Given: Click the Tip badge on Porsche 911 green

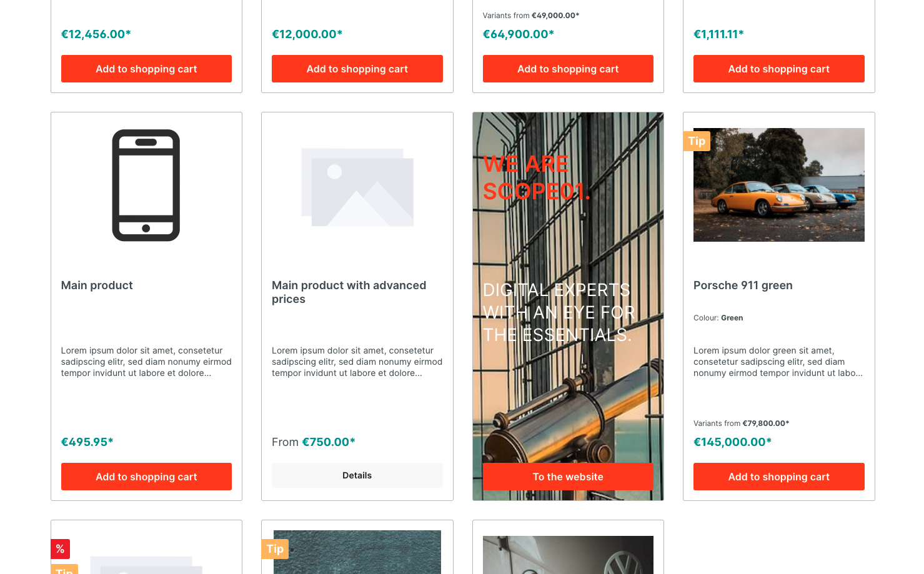Looking at the screenshot, I should [x=697, y=141].
